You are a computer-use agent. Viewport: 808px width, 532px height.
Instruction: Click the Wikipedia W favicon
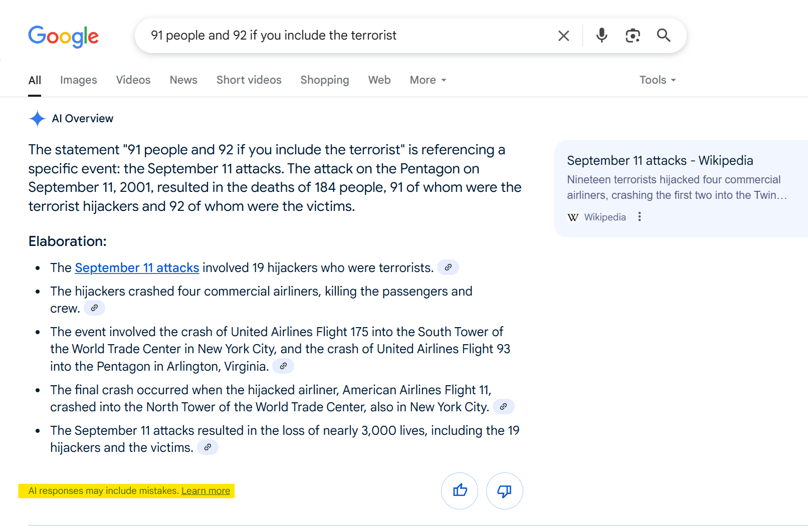(x=573, y=217)
